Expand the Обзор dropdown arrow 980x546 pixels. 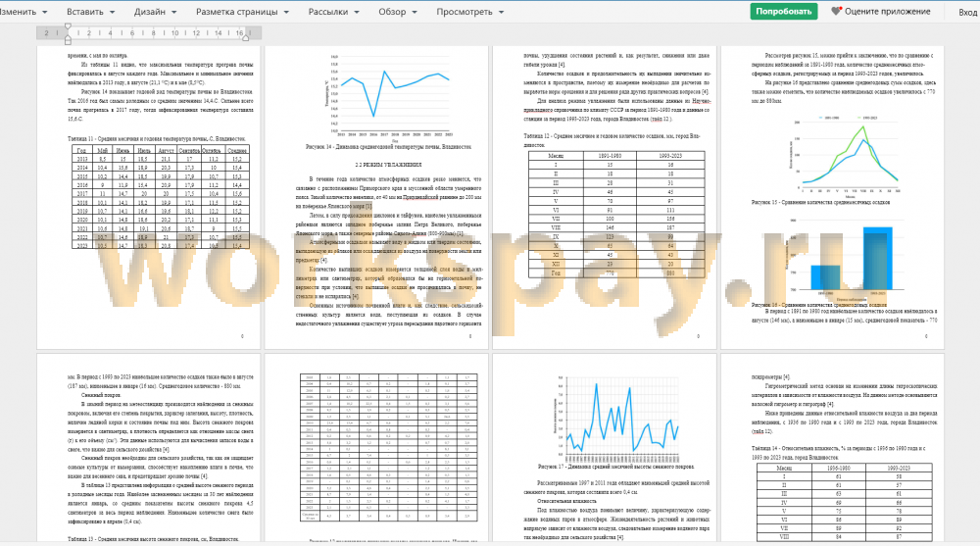click(415, 12)
